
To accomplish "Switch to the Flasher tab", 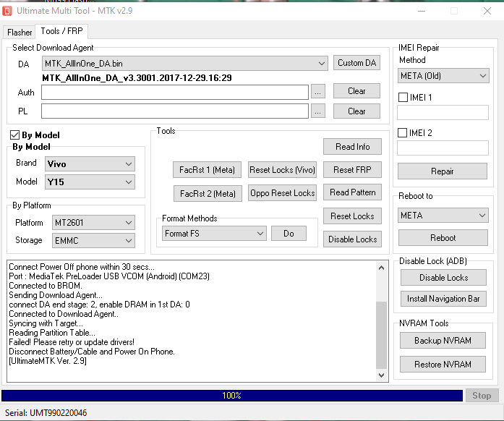I will pos(20,32).
